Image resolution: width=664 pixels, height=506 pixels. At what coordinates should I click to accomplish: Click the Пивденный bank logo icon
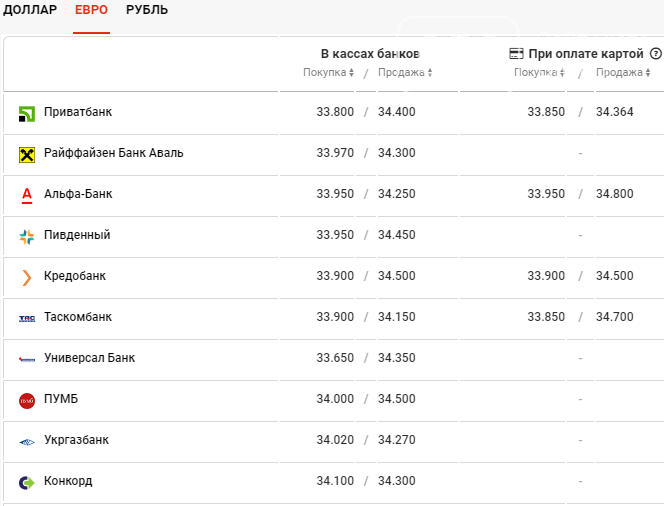(x=27, y=236)
